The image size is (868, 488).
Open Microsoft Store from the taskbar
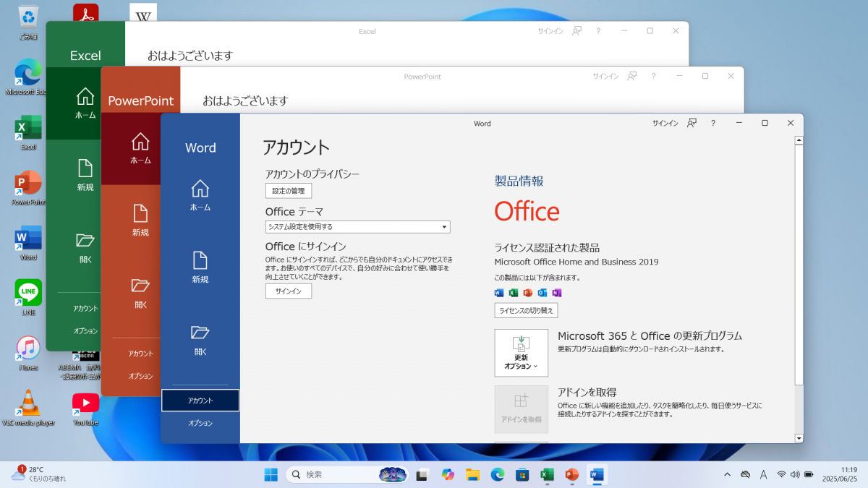point(522,474)
